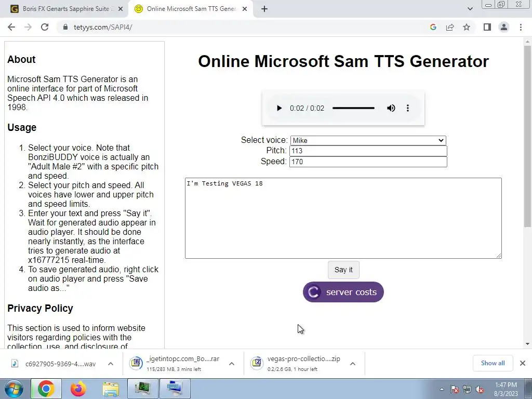
Task: Click the About heading
Action: (x=21, y=59)
